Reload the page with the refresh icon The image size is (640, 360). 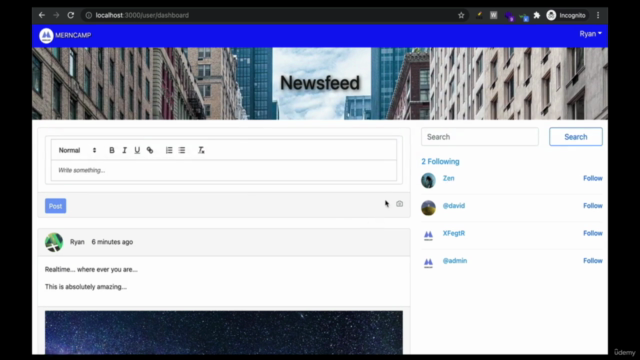71,15
